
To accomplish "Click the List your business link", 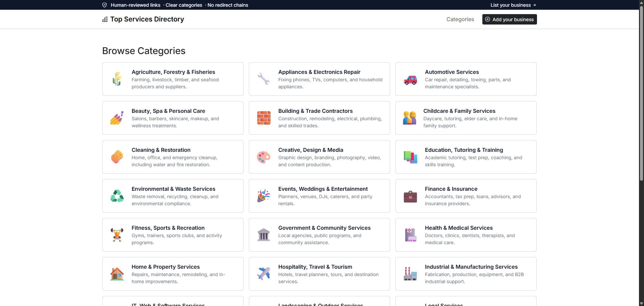I will [513, 5].
